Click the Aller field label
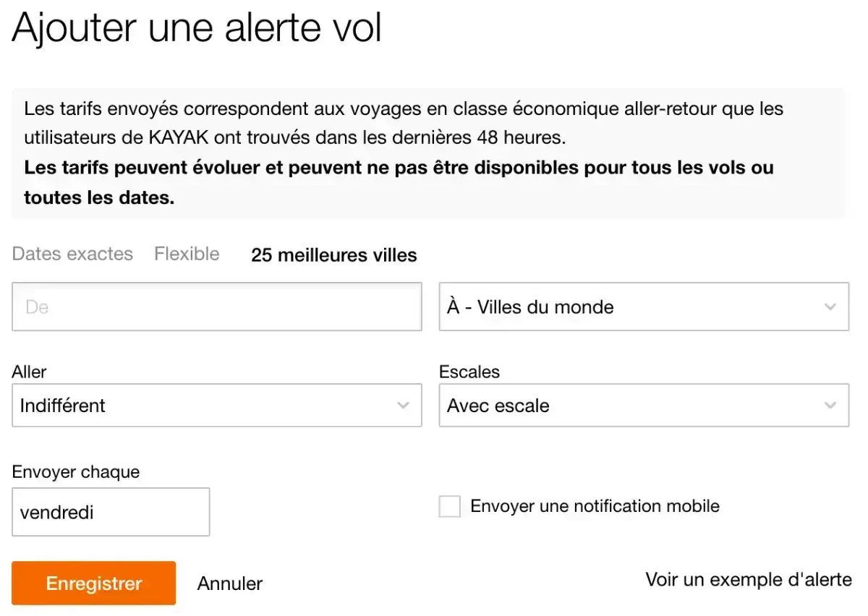868x616 pixels. [x=29, y=372]
